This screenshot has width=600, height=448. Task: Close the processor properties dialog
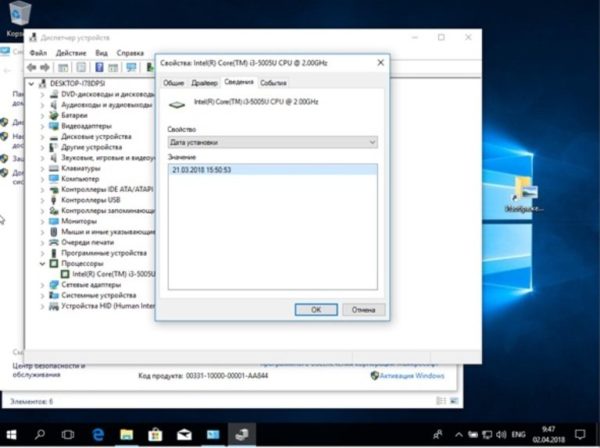pos(380,63)
